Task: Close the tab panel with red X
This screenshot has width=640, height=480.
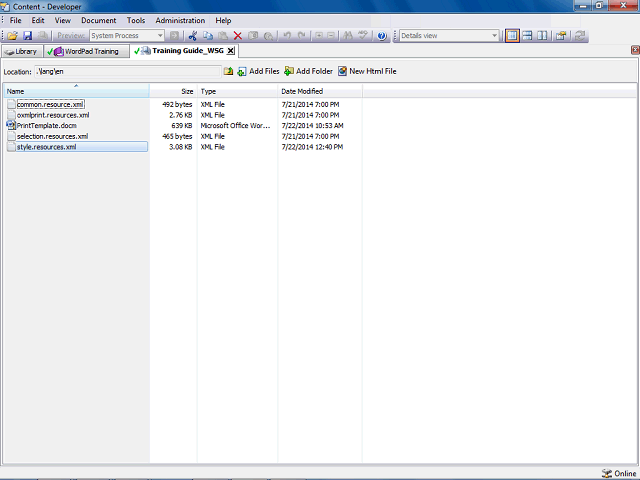Action: (x=635, y=50)
